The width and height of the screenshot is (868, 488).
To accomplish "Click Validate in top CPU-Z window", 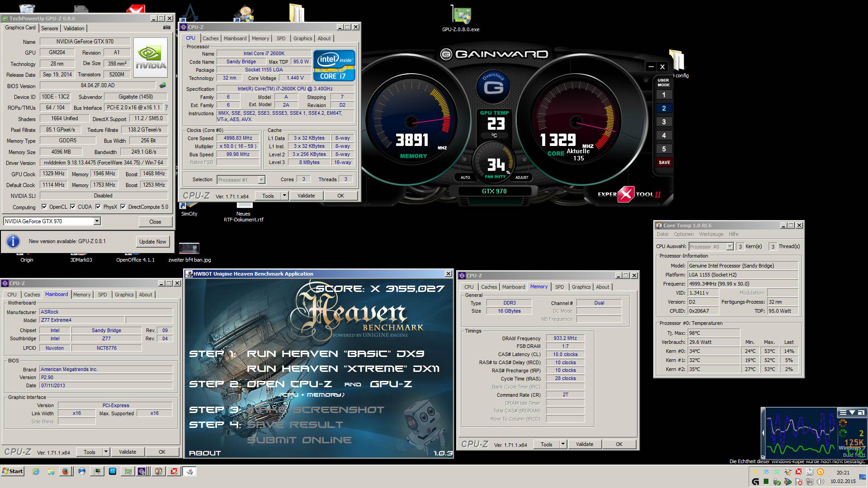I will (306, 196).
